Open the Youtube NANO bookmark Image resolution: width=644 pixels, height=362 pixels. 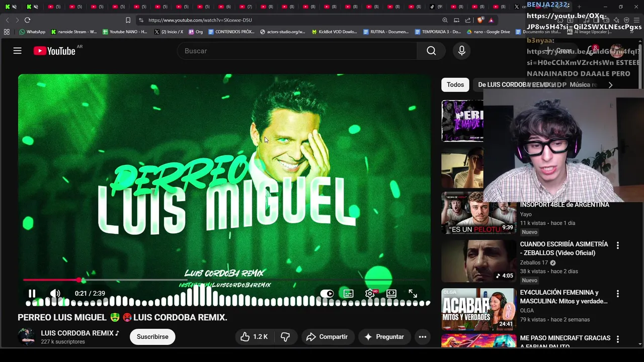(x=125, y=32)
